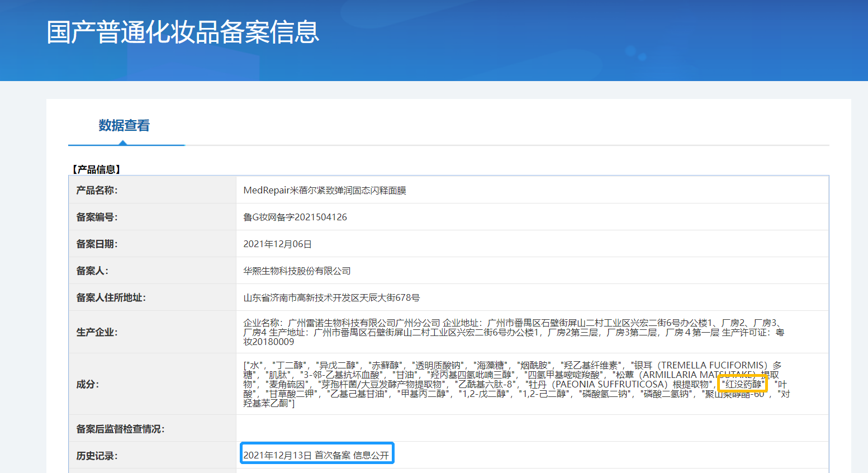The image size is (868, 473).
Task: Click the 成分 label cell
Action: [x=153, y=384]
